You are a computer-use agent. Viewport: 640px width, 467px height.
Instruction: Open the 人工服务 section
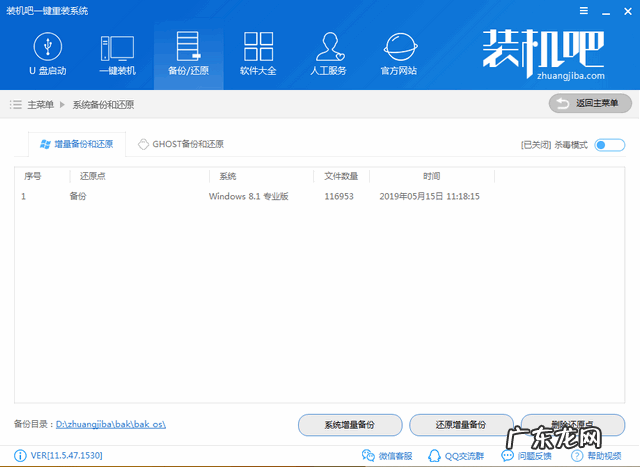coord(329,54)
